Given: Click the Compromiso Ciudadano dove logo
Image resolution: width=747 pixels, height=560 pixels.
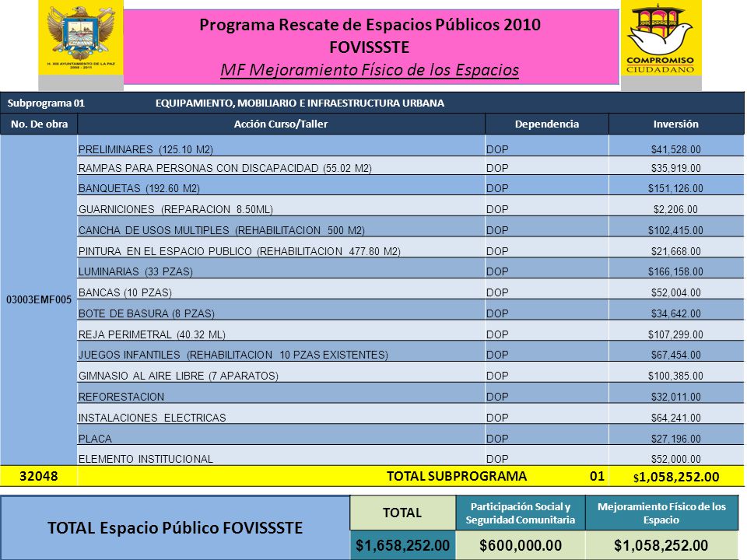Looking at the screenshot, I should click(661, 38).
